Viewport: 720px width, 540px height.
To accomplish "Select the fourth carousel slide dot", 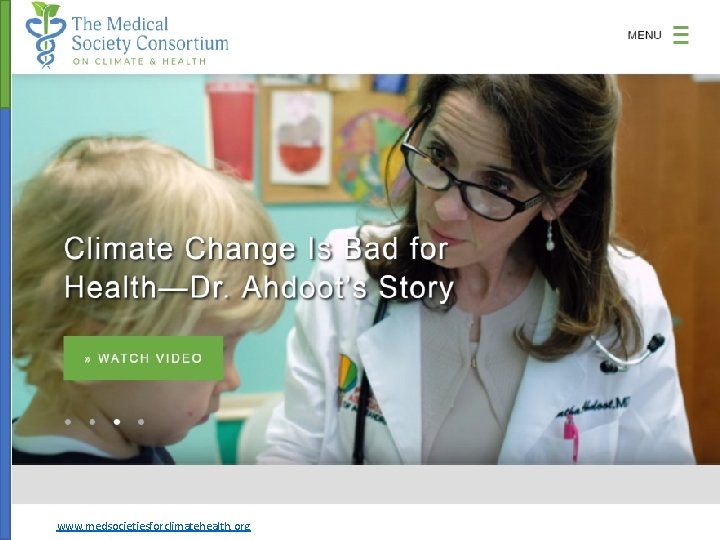I will pos(141,422).
